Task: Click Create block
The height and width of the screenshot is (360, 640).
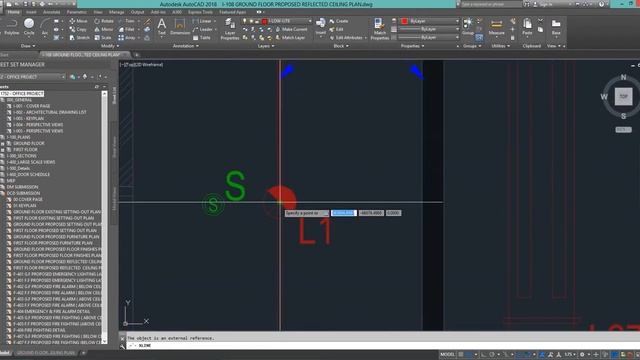Action: coord(339,21)
